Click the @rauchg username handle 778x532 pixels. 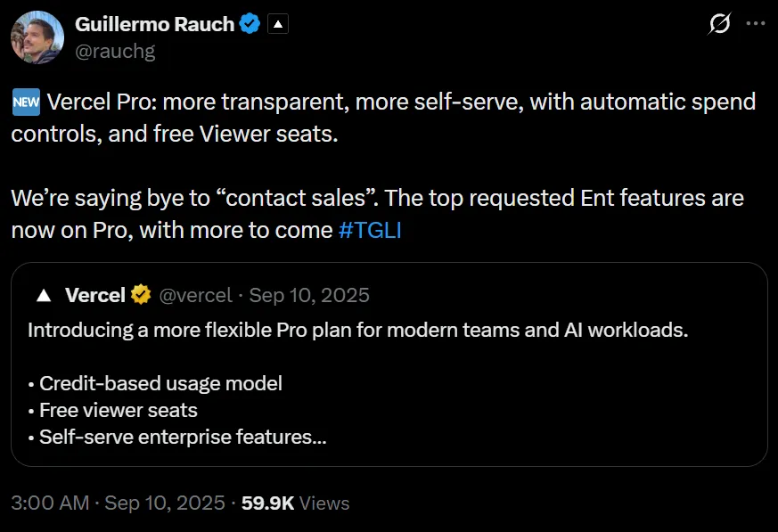tap(117, 51)
